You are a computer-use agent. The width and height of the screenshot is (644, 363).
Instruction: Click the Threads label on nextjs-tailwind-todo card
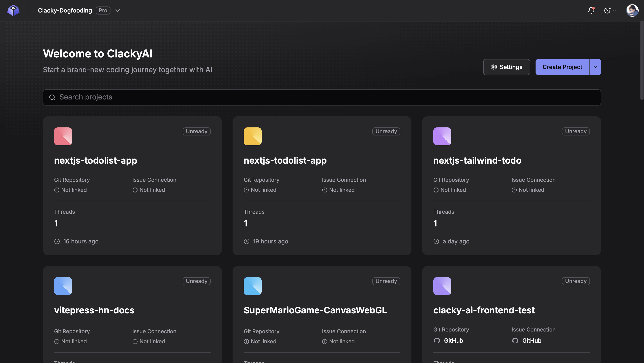click(443, 212)
